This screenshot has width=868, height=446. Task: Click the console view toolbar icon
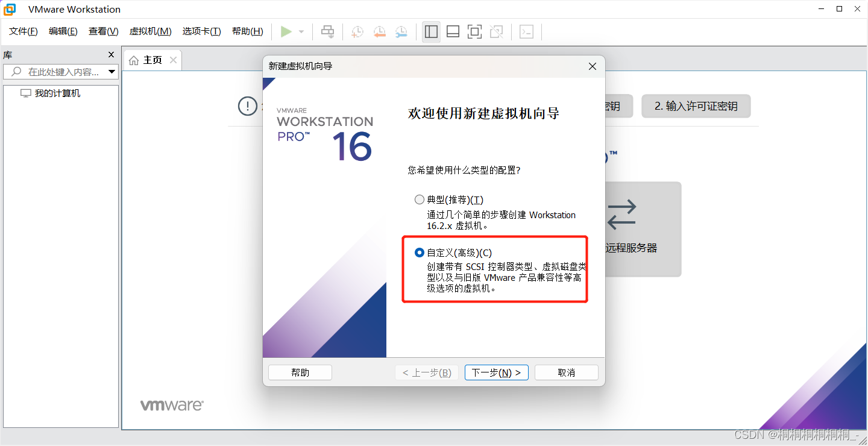click(x=526, y=31)
